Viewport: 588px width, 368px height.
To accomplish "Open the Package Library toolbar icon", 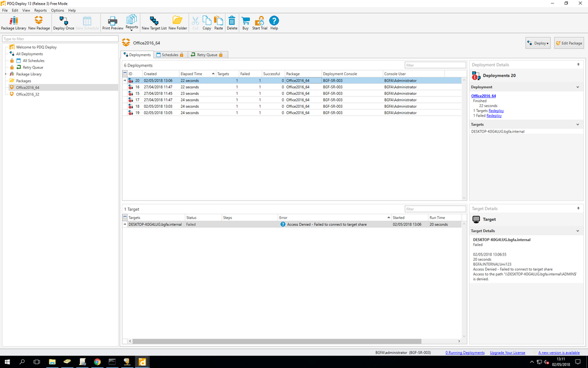I will click(14, 23).
